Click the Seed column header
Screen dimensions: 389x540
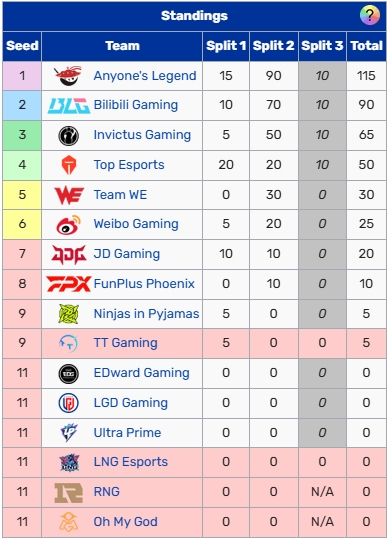pos(22,46)
